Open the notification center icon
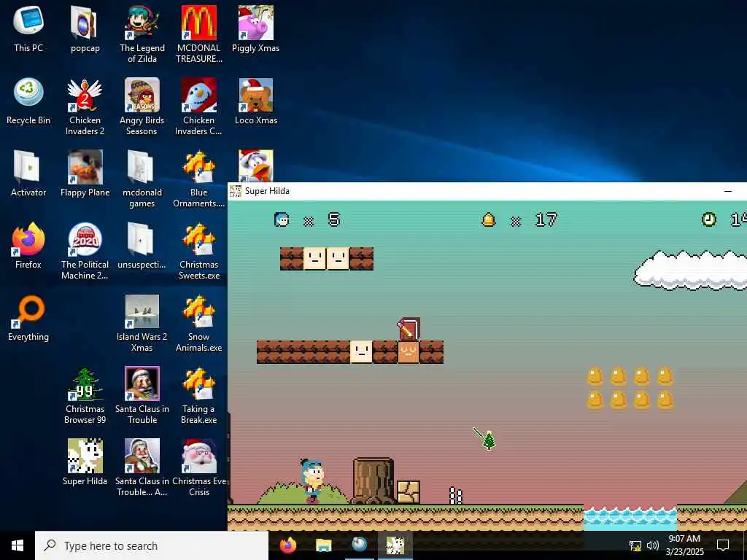The height and width of the screenshot is (560, 747). point(723,545)
